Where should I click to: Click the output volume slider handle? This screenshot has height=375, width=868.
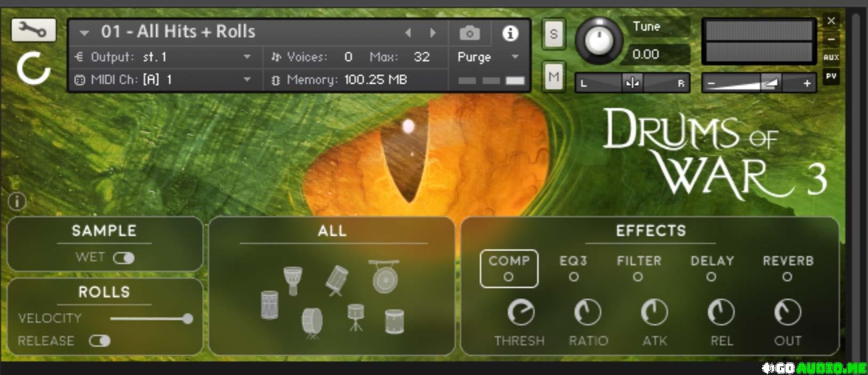point(770,83)
